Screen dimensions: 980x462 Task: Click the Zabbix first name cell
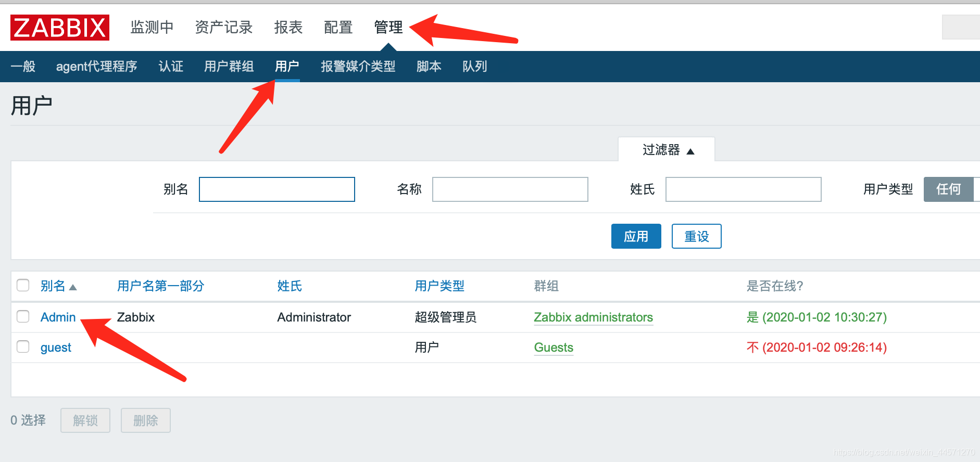pyautogui.click(x=136, y=317)
